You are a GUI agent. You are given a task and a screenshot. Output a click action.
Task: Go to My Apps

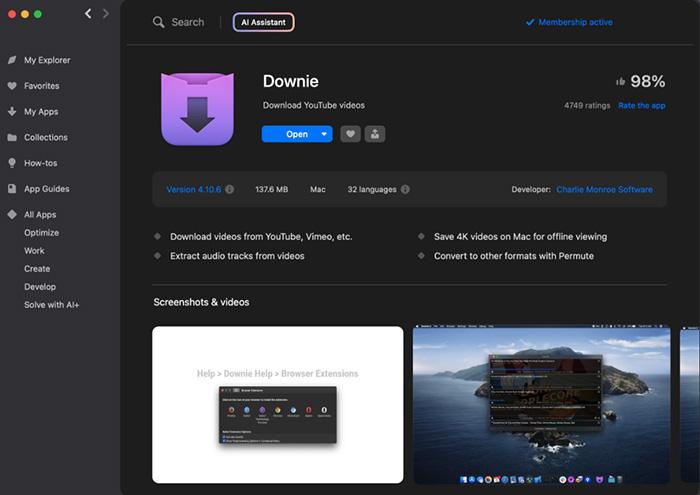(x=41, y=112)
